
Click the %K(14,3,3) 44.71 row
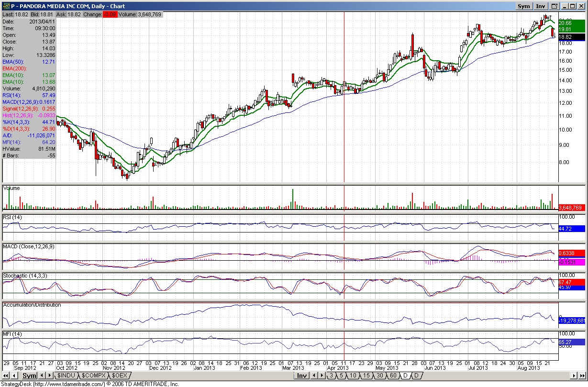click(x=29, y=122)
